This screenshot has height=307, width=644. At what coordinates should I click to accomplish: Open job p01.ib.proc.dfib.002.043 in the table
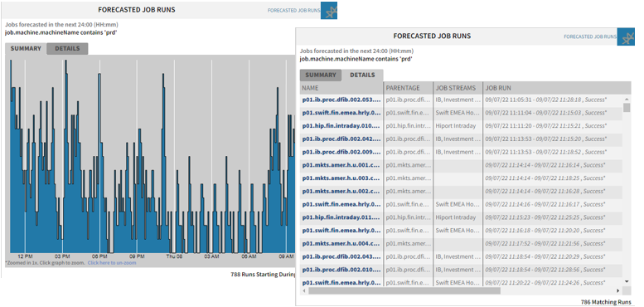pyautogui.click(x=341, y=257)
